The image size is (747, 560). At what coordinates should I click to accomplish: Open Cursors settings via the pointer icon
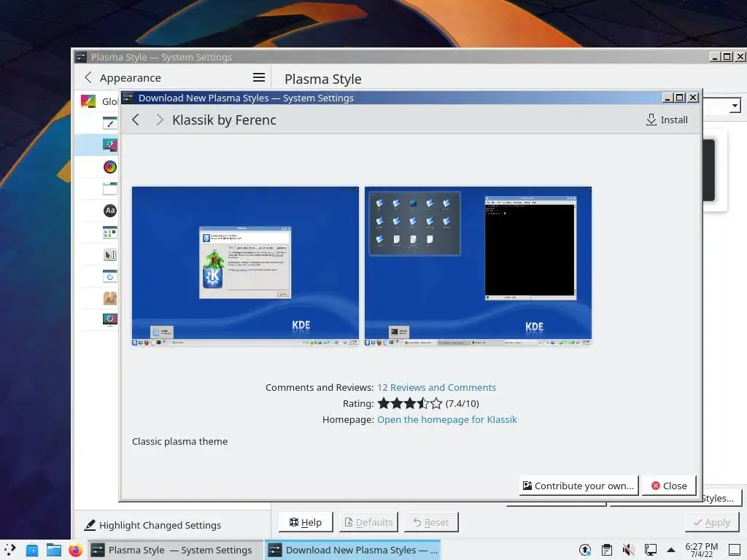[110, 254]
